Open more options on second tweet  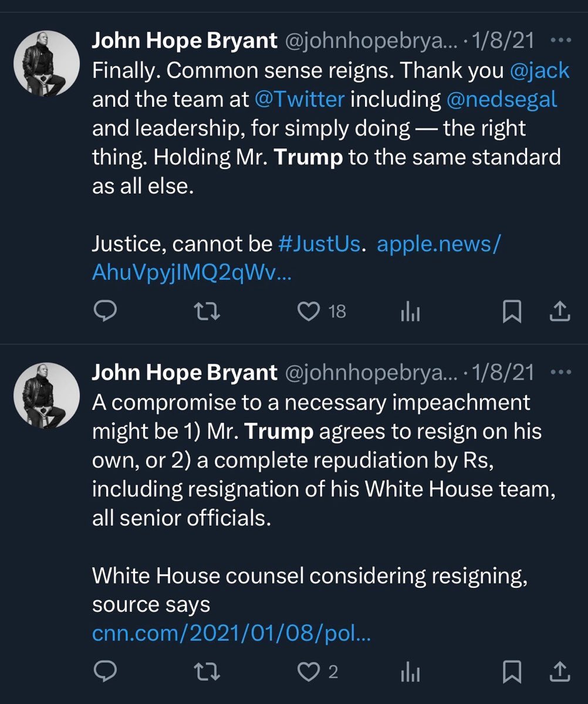[562, 372]
